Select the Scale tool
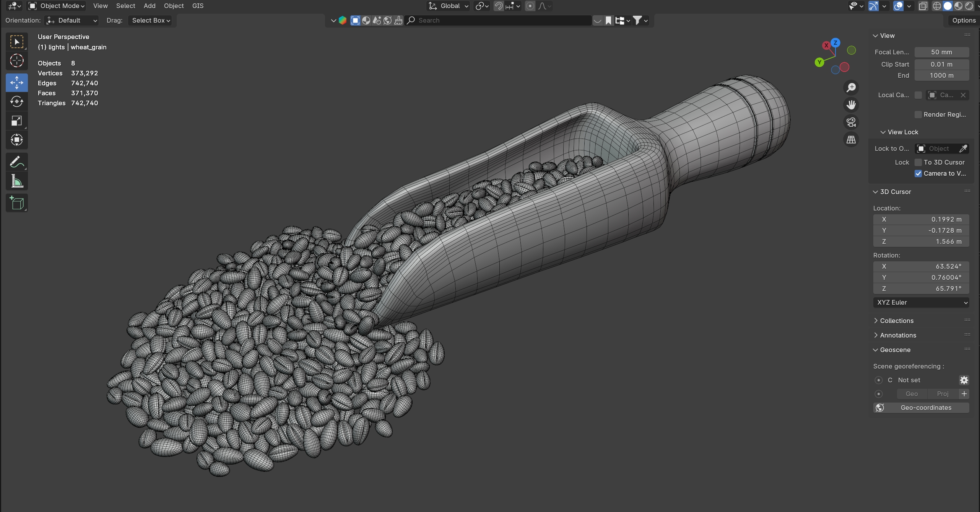The width and height of the screenshot is (980, 512). click(16, 121)
